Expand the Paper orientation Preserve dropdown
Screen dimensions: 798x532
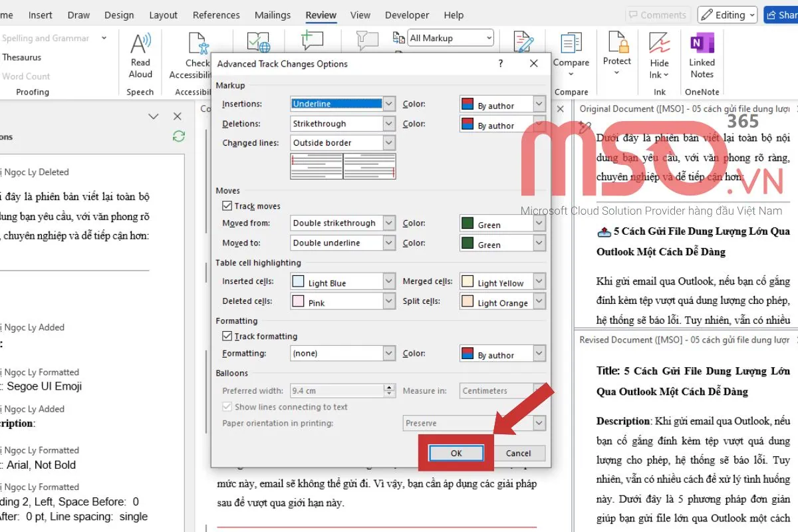(540, 423)
